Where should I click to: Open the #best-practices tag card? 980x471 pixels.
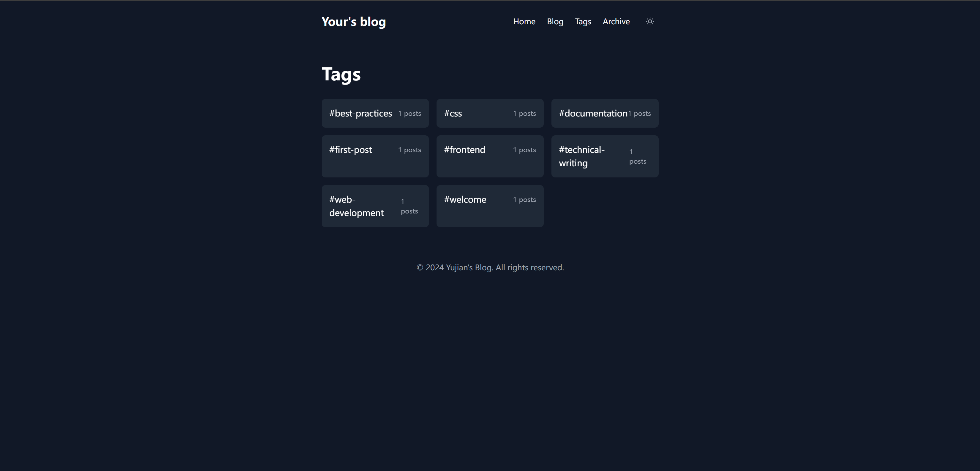pos(375,113)
